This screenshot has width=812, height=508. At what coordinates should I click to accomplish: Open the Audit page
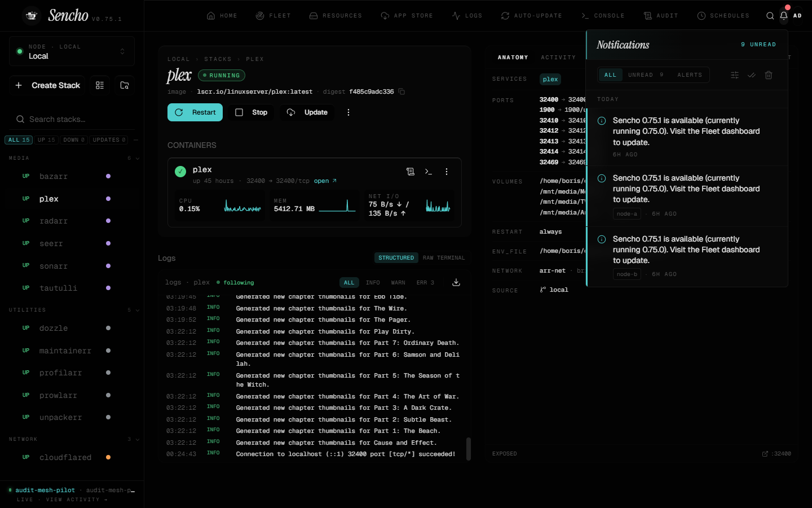tap(661, 16)
